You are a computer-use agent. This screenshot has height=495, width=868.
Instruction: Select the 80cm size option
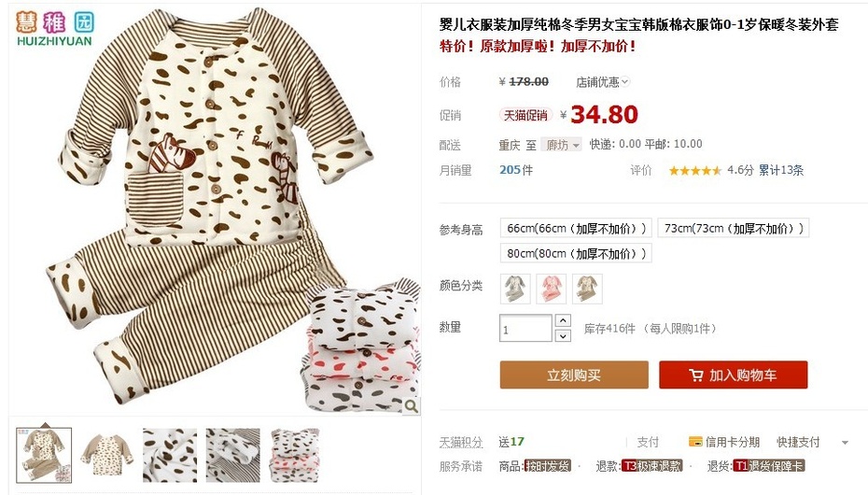(x=576, y=254)
